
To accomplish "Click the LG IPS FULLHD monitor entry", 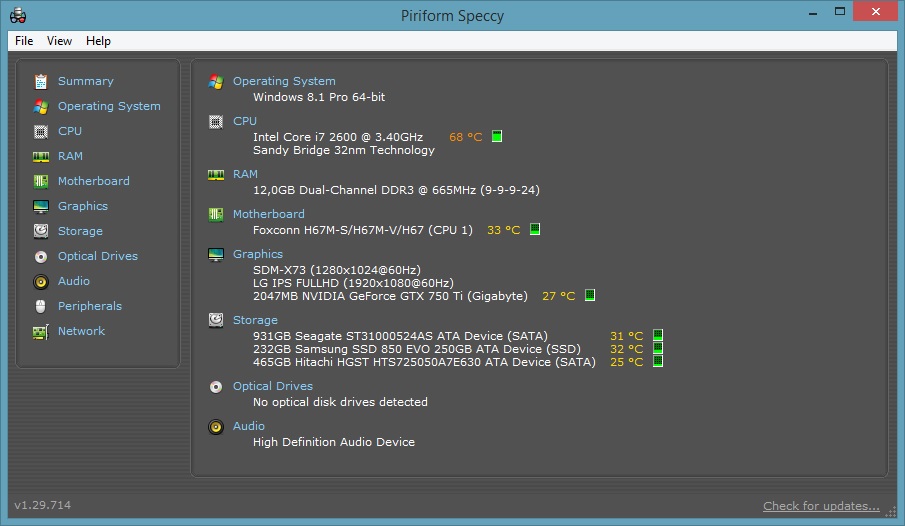I will click(x=353, y=283).
